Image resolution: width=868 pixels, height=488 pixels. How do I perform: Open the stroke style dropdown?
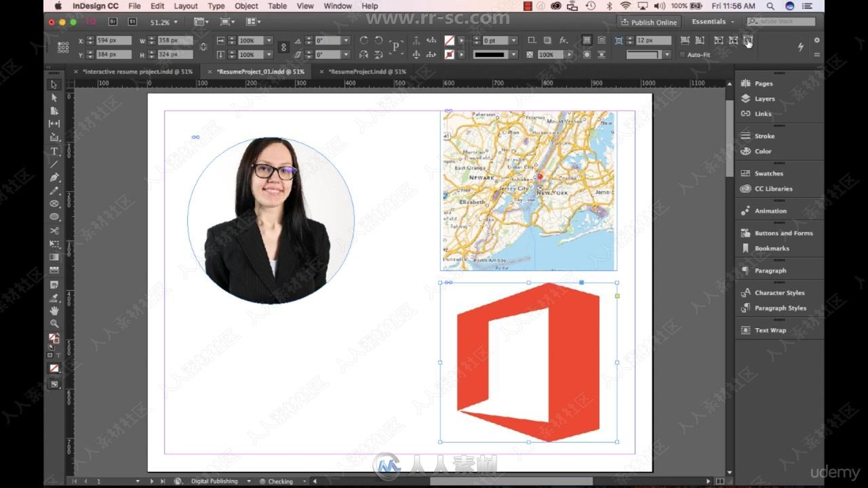click(513, 55)
